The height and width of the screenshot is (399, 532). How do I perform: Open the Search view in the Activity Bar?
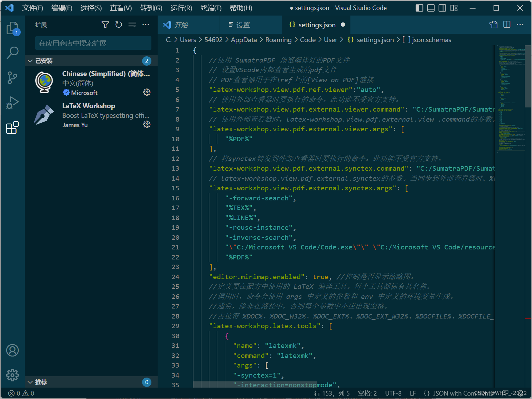click(12, 53)
